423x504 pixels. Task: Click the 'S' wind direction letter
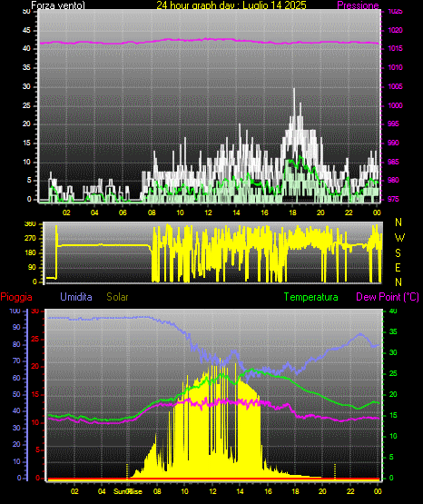[x=398, y=253]
